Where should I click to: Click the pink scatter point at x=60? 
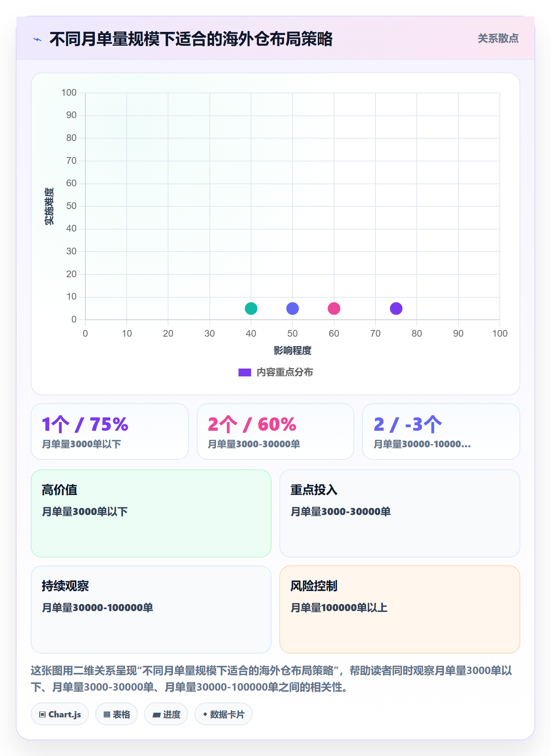coord(334,309)
